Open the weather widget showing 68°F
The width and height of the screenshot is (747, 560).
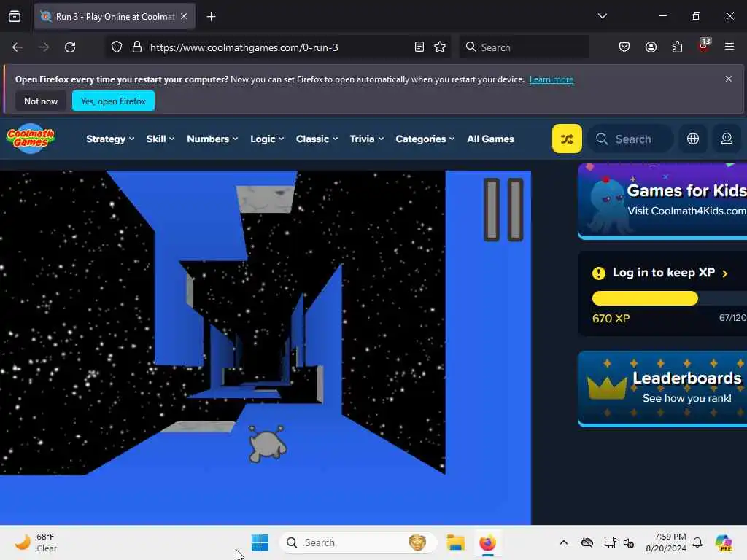pos(36,542)
